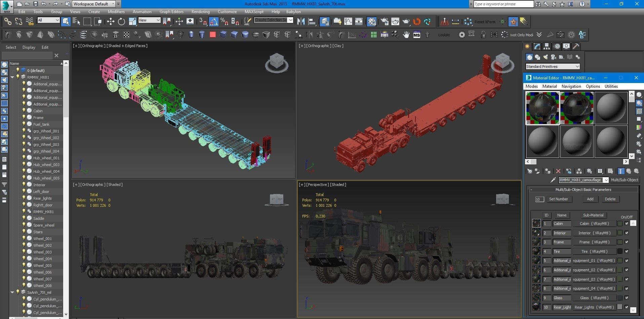The width and height of the screenshot is (644, 319).
Task: Collapse the RMMW_HX81 layer tree
Action: click(12, 77)
